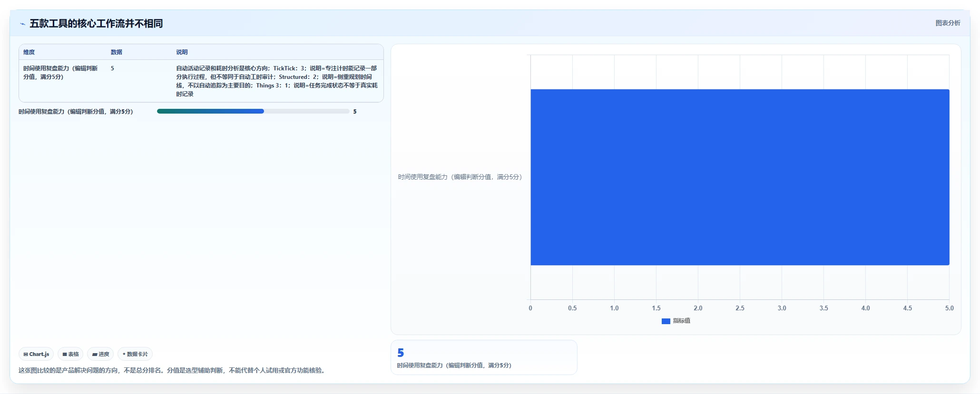Click the 指标值 legend text
Image resolution: width=980 pixels, height=394 pixels.
tap(681, 321)
